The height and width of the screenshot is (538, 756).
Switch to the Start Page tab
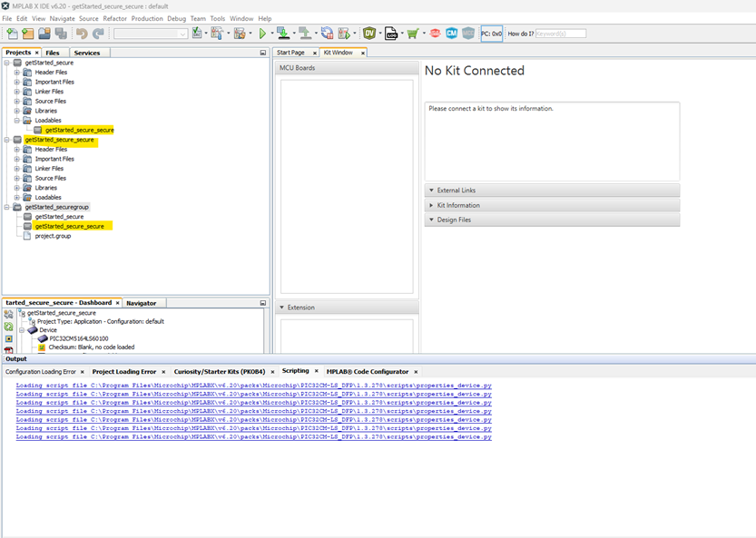point(290,53)
